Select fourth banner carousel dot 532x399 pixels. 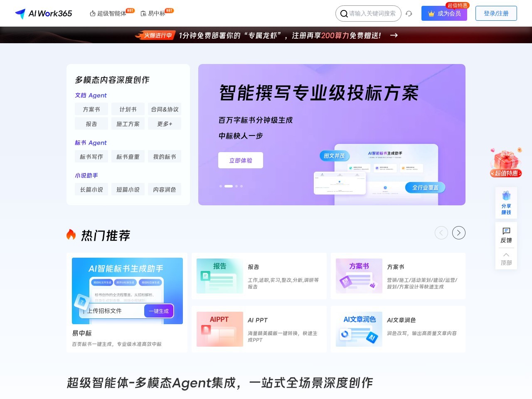[241, 186]
